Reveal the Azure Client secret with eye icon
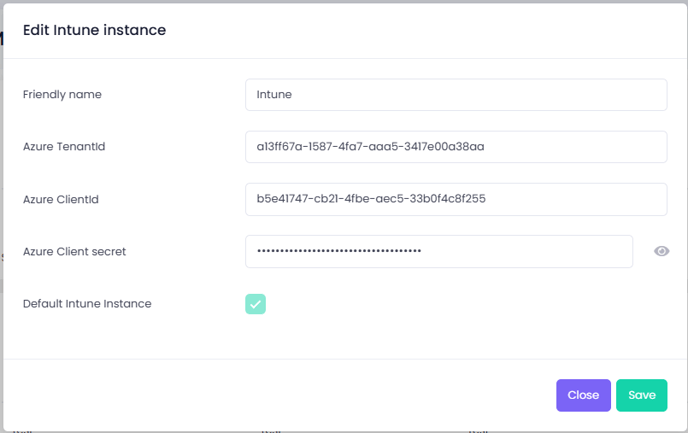This screenshot has width=688, height=433. [x=661, y=251]
